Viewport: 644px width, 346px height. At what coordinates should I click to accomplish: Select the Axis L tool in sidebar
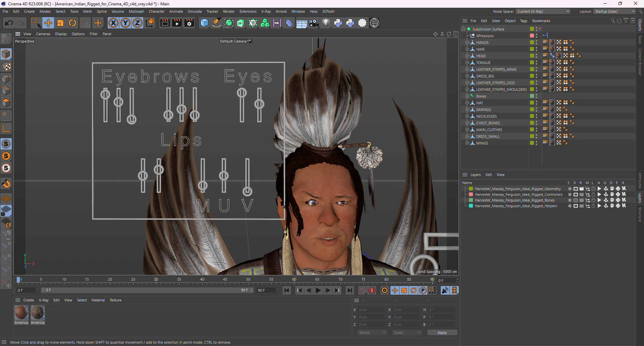point(6,128)
